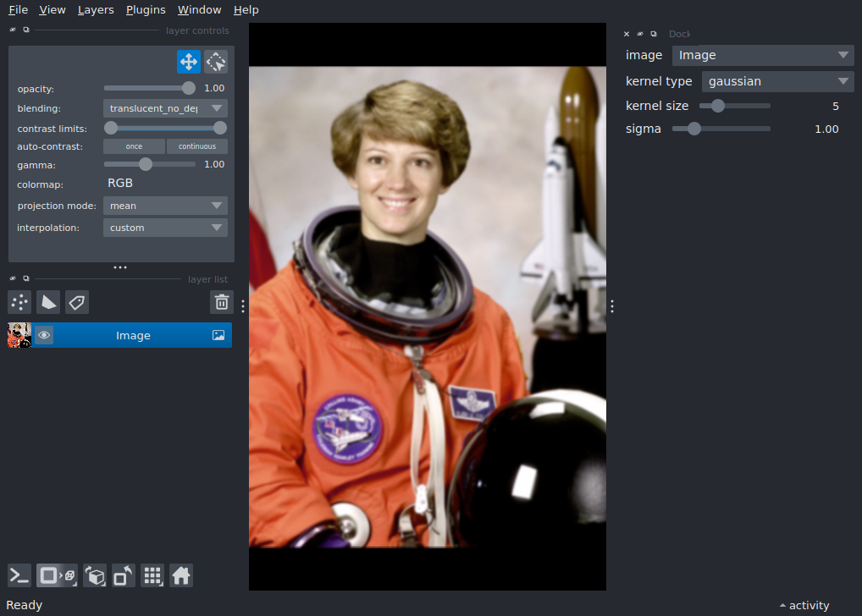Open the blending dropdown
Screen dimensions: 862x616
(164, 107)
